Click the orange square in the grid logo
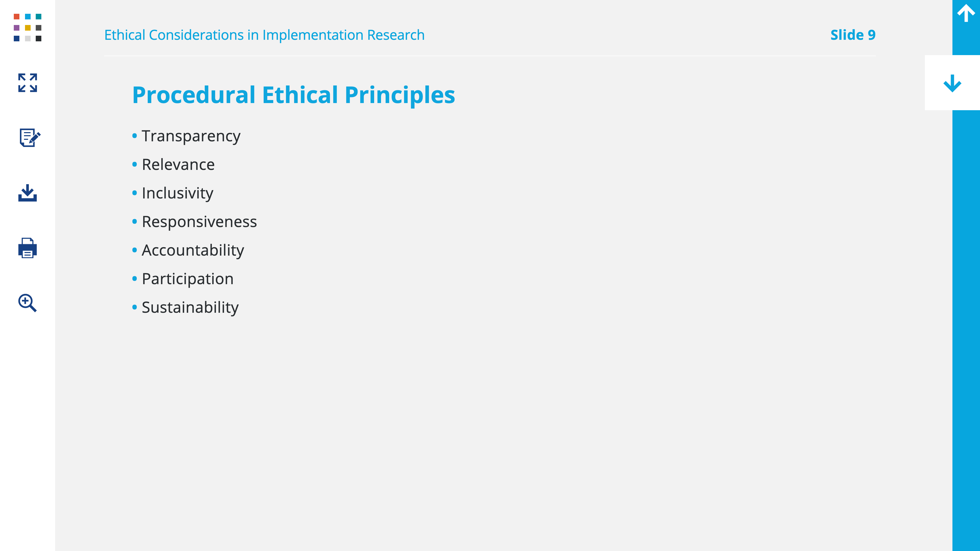Image resolution: width=980 pixels, height=551 pixels. (16, 16)
